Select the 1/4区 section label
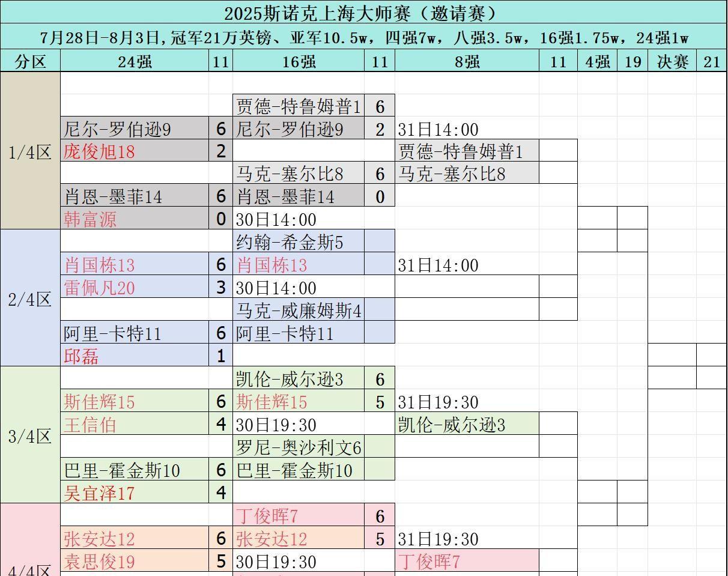This screenshot has height=576, width=728. pos(31,151)
